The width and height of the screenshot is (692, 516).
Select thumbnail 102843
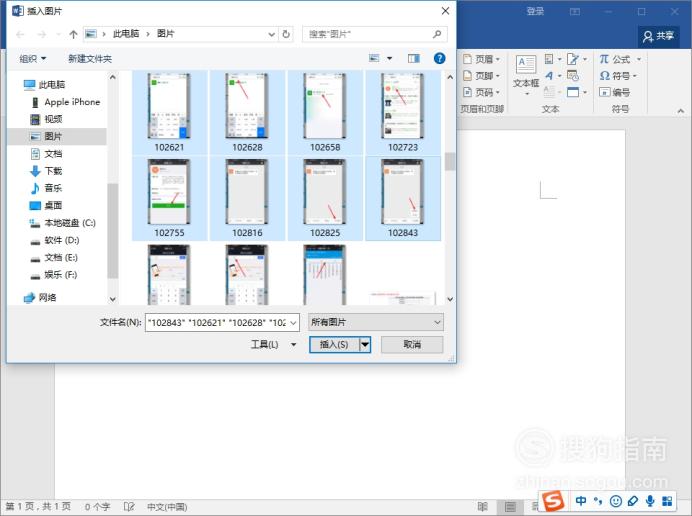click(x=403, y=198)
